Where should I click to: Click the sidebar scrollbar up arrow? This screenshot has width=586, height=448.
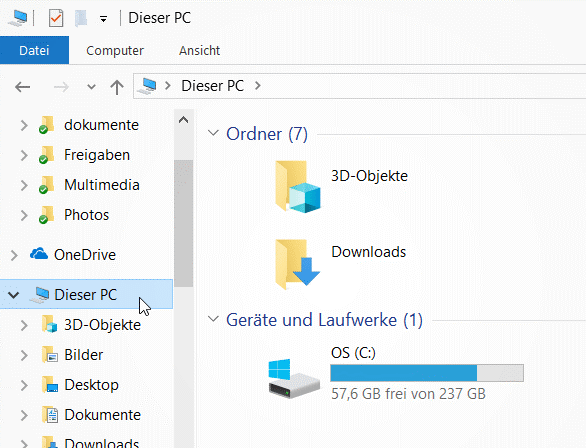pyautogui.click(x=183, y=120)
